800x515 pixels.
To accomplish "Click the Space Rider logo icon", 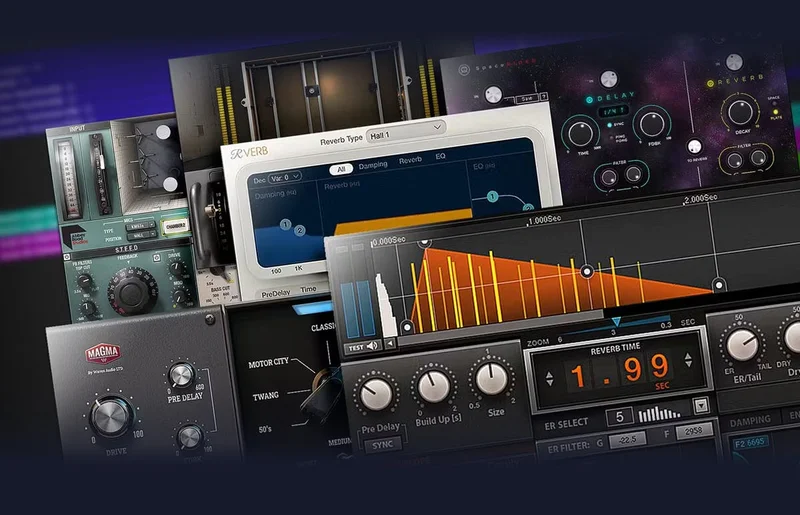I will point(464,69).
